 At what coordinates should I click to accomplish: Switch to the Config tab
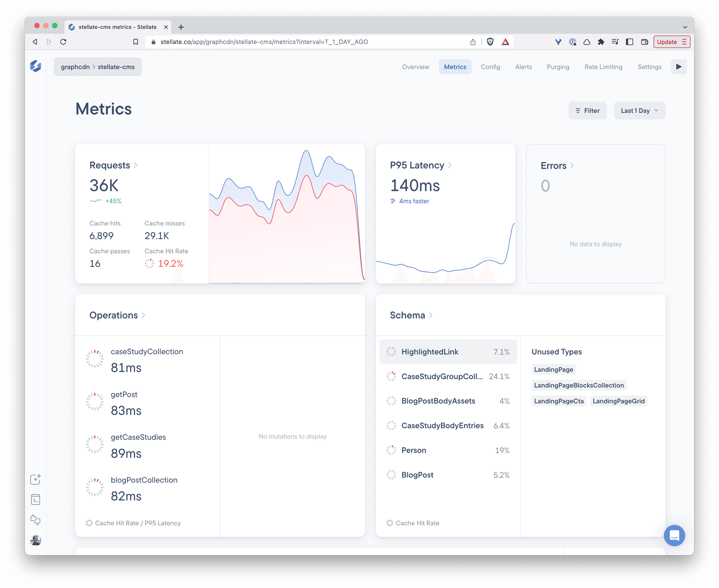coord(491,67)
